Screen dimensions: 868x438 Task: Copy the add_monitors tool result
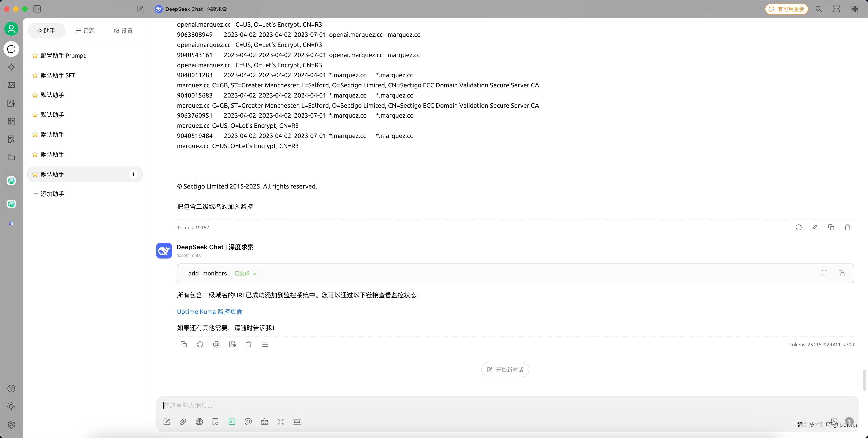(841, 273)
